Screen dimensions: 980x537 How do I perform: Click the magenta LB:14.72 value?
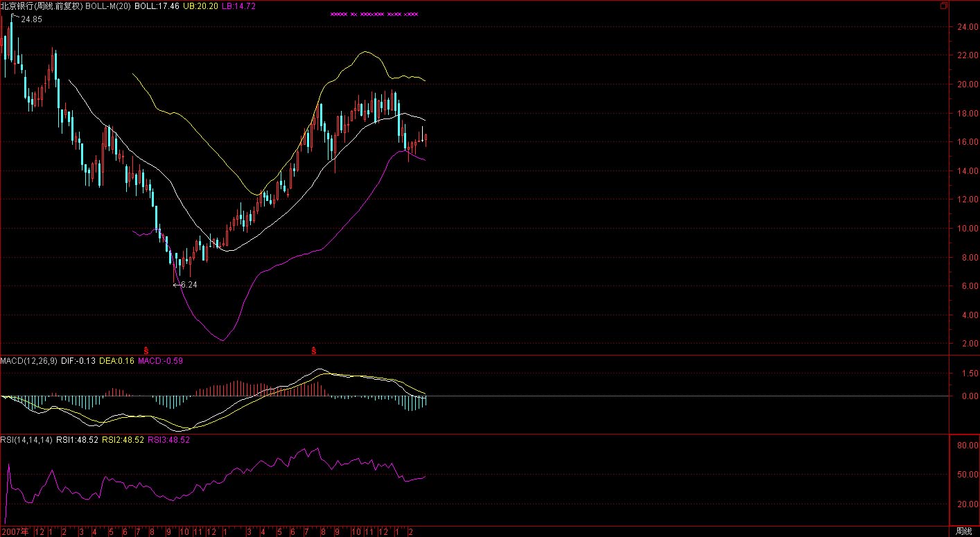pyautogui.click(x=239, y=6)
